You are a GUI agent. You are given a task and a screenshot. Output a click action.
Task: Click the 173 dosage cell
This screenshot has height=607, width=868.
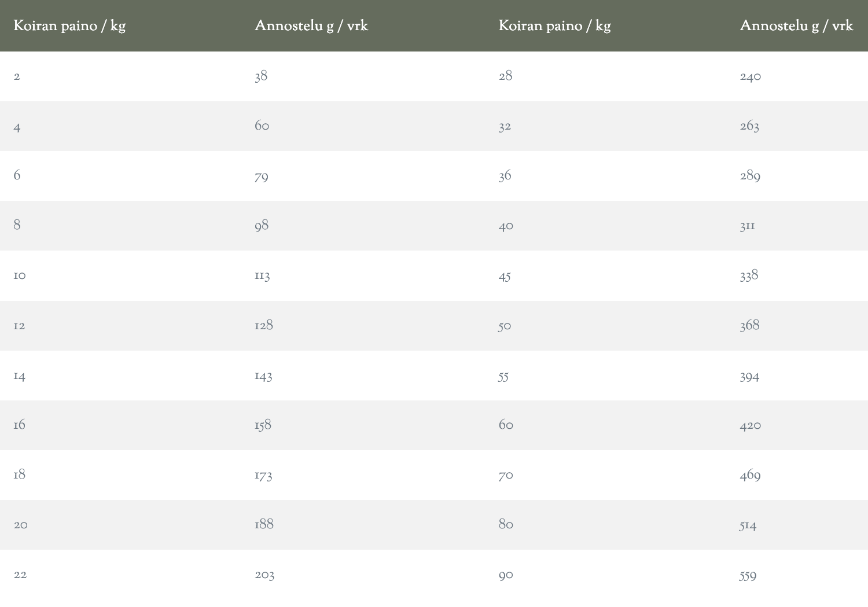263,476
